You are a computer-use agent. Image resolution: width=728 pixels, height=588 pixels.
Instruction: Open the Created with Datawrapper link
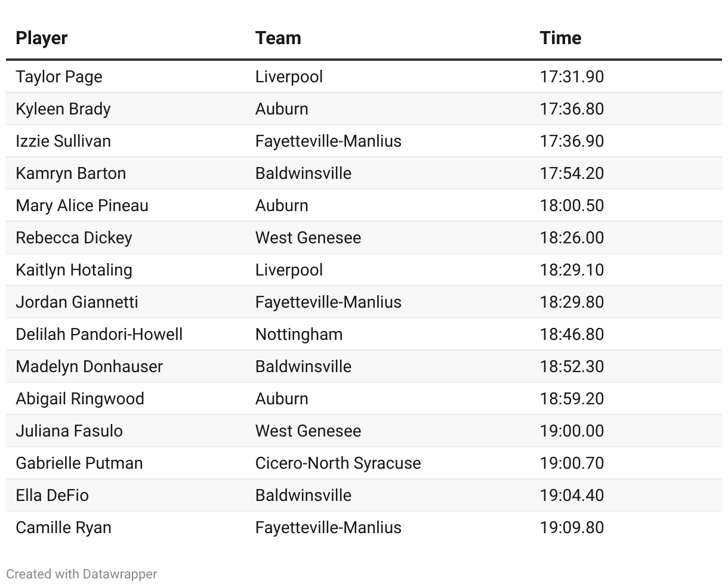pyautogui.click(x=82, y=574)
